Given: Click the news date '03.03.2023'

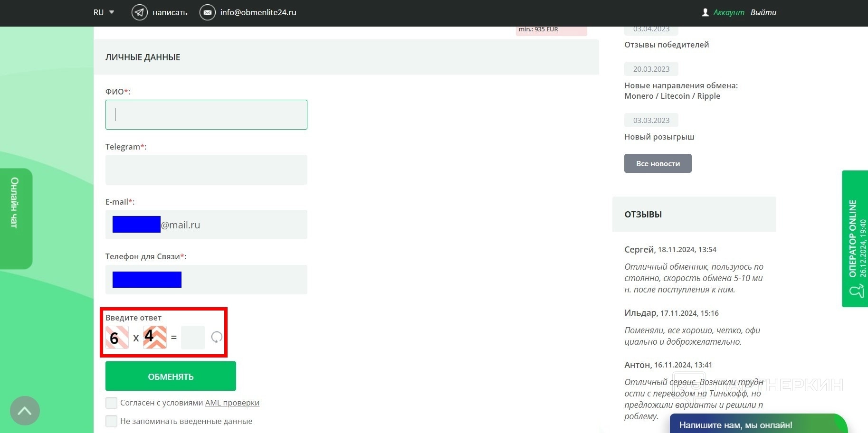Looking at the screenshot, I should [x=651, y=120].
